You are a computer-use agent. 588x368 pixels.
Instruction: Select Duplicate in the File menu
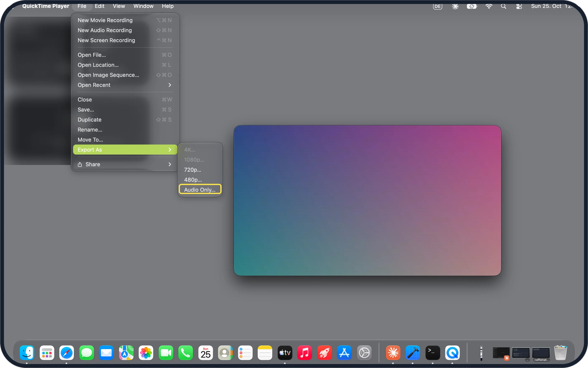[125, 119]
